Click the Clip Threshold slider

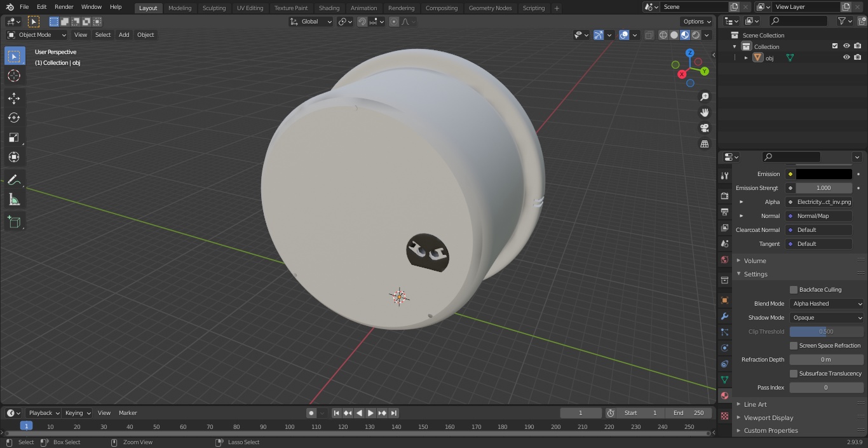pyautogui.click(x=827, y=332)
